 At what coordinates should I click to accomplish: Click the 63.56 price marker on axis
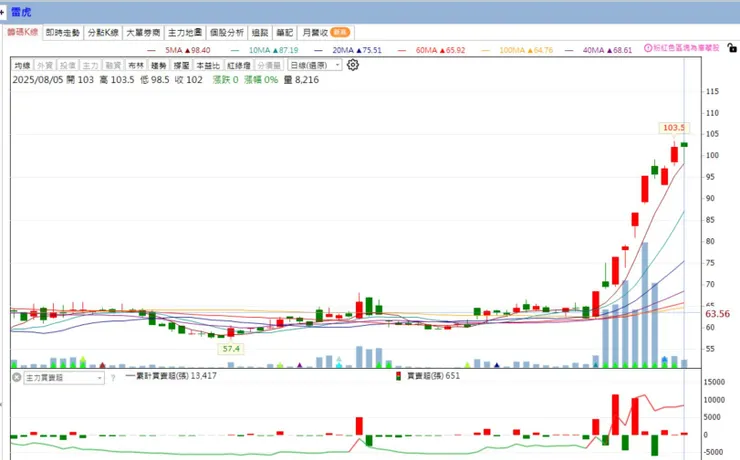coord(717,314)
